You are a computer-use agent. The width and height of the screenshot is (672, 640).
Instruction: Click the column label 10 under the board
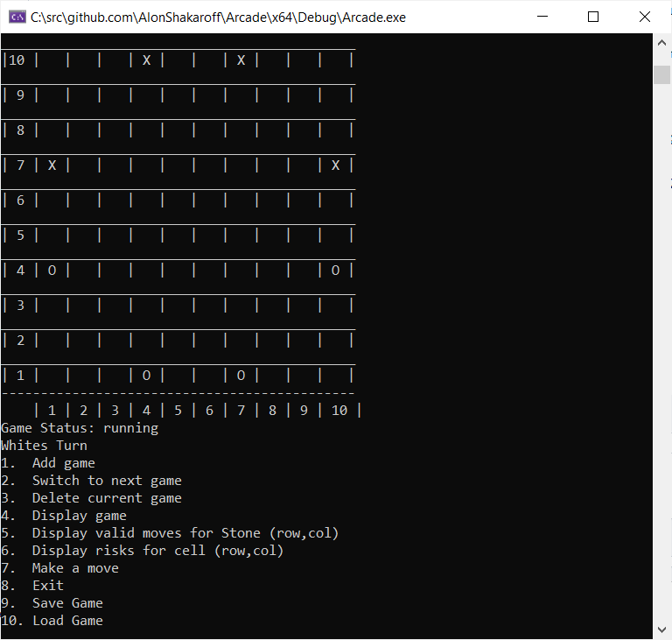(339, 411)
